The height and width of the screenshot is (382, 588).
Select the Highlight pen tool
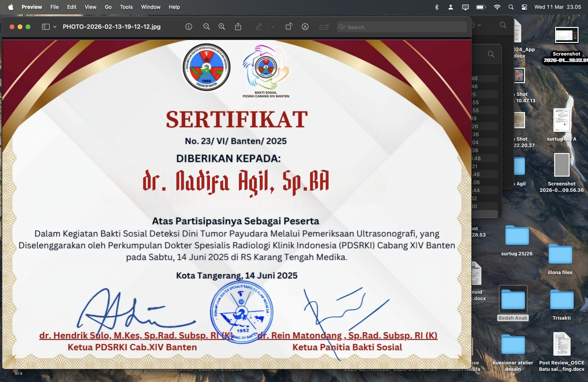click(259, 27)
